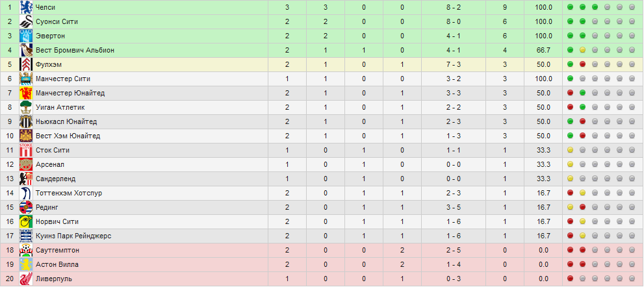Click Chelsea's third green form dot
This screenshot has height=287, width=644.
pyautogui.click(x=595, y=7)
